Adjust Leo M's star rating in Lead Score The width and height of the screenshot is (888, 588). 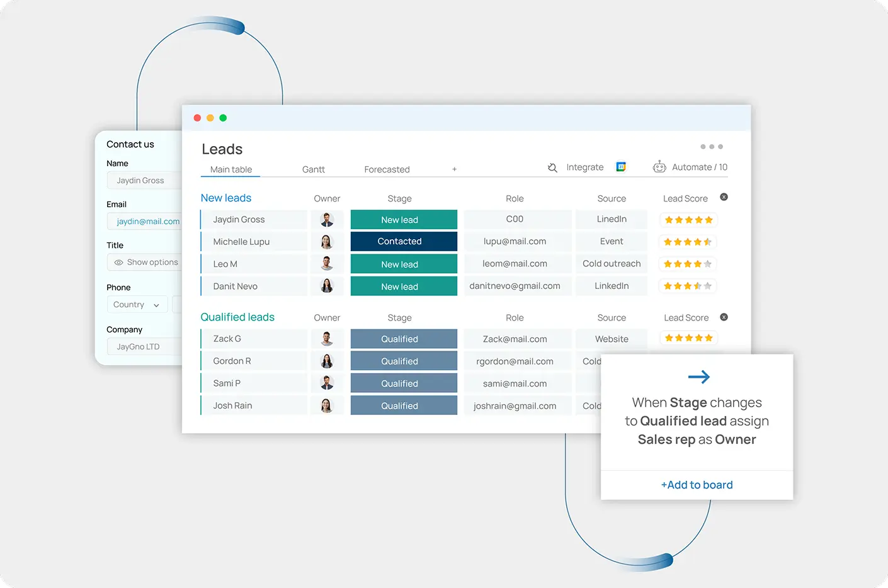point(688,264)
